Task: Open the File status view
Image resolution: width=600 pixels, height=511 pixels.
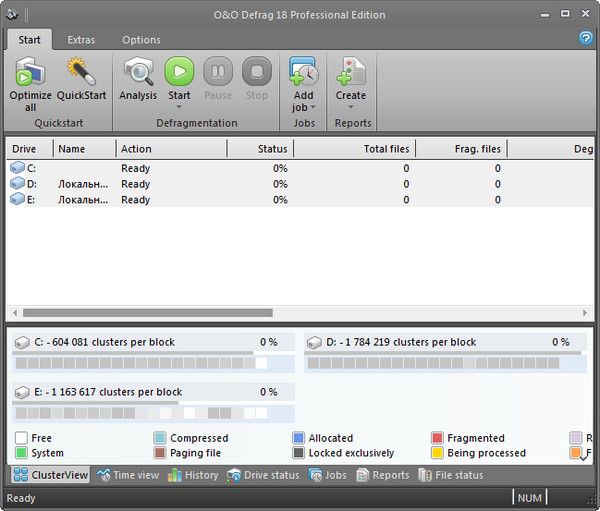Action: point(451,475)
